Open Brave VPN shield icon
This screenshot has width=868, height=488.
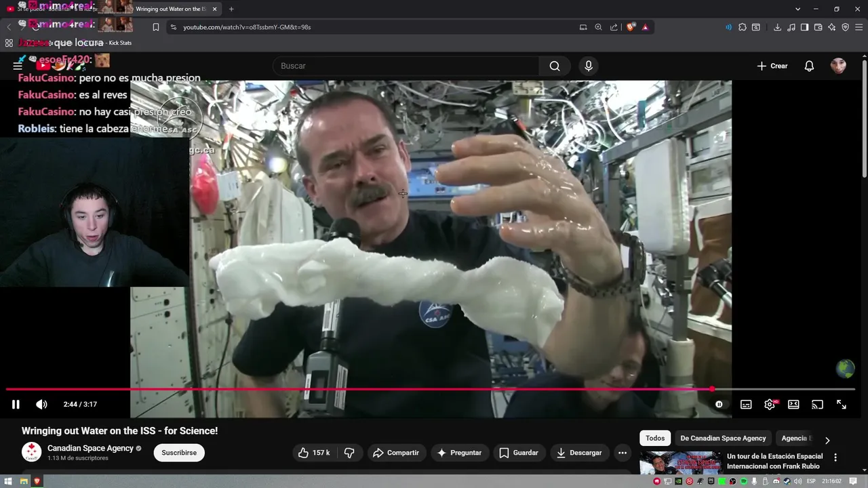point(845,27)
